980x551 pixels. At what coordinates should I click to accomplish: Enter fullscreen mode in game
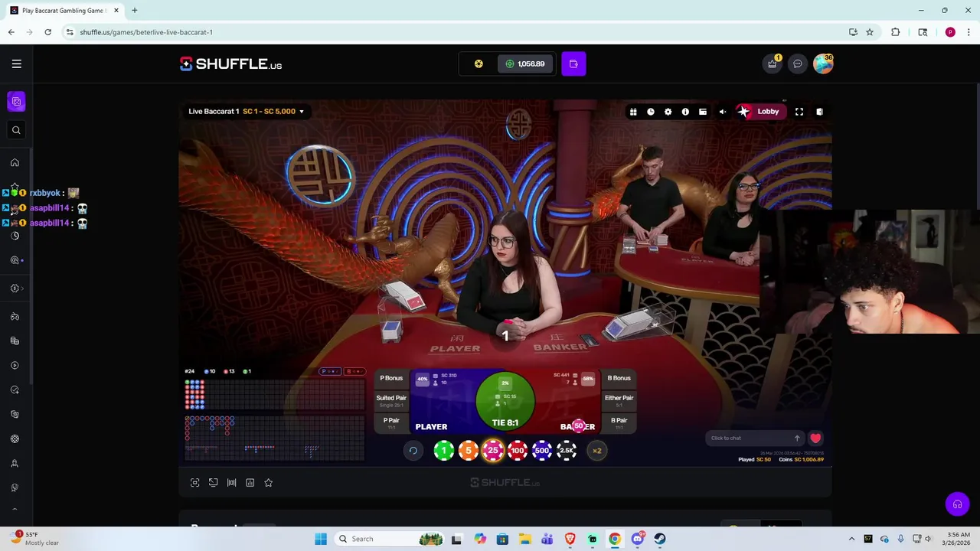799,112
